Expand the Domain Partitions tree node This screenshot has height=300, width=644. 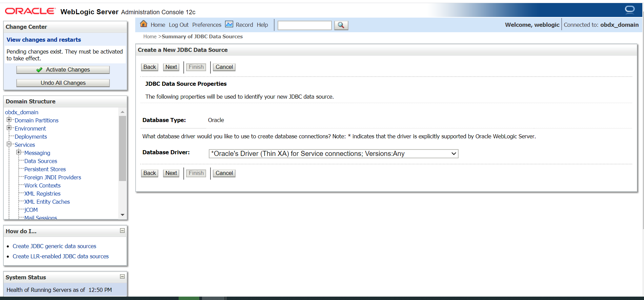[9, 120]
